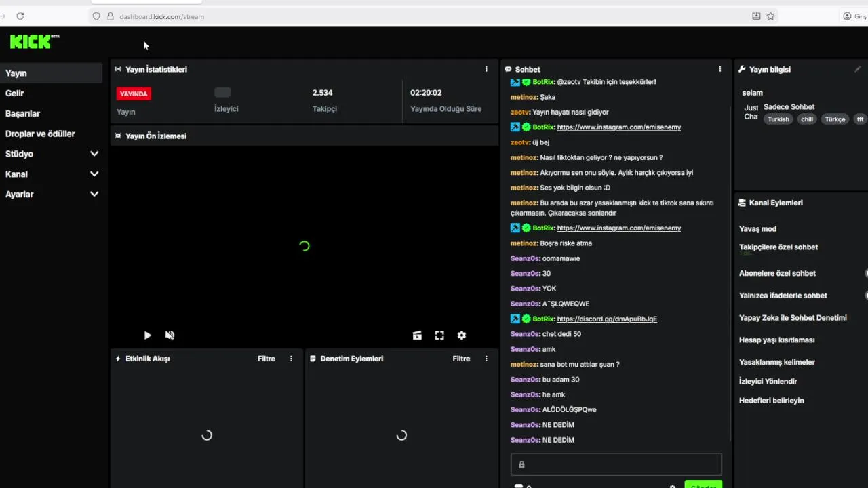Image resolution: width=868 pixels, height=488 pixels.
Task: Select Yalnızca ifadelerle sohbet option
Action: (783, 296)
